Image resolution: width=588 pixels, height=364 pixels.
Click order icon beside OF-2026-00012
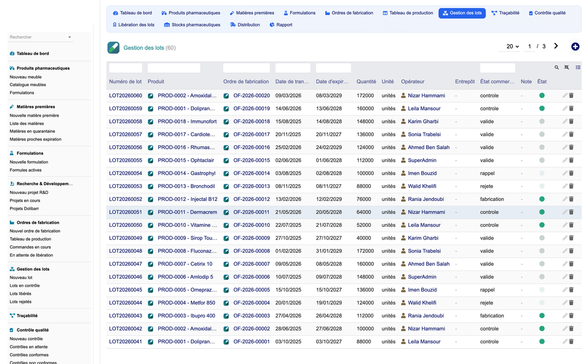[226, 199]
